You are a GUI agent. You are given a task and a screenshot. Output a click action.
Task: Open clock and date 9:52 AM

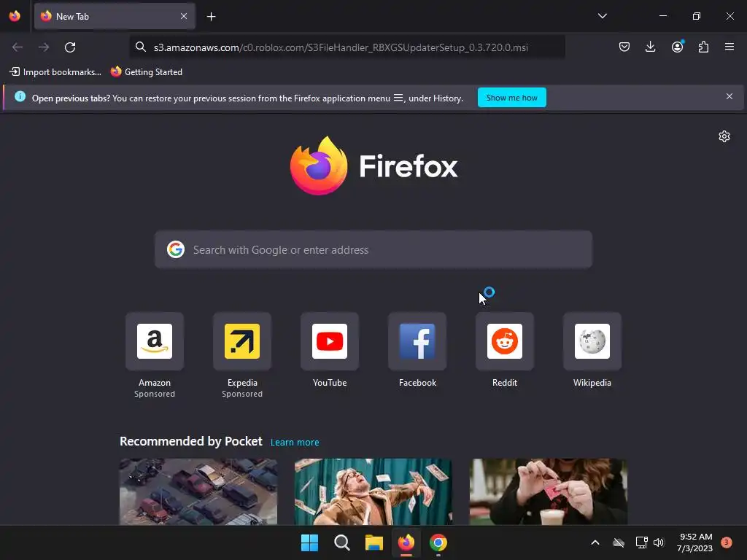(694, 542)
